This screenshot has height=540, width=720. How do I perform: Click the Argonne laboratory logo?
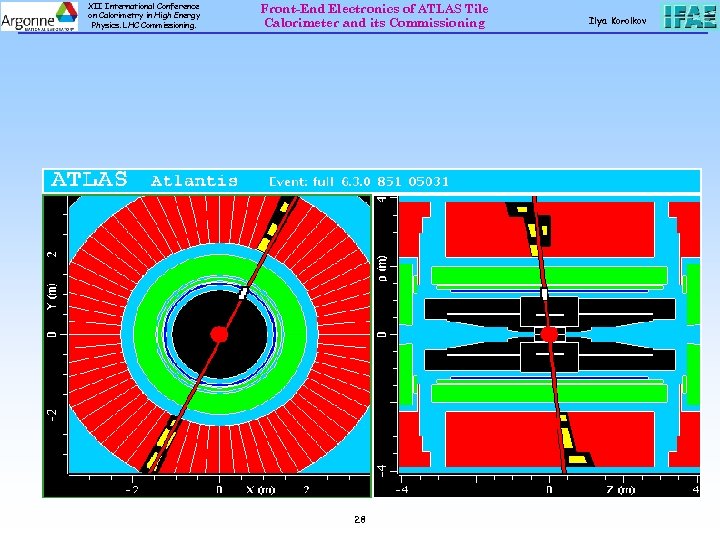(x=39, y=16)
